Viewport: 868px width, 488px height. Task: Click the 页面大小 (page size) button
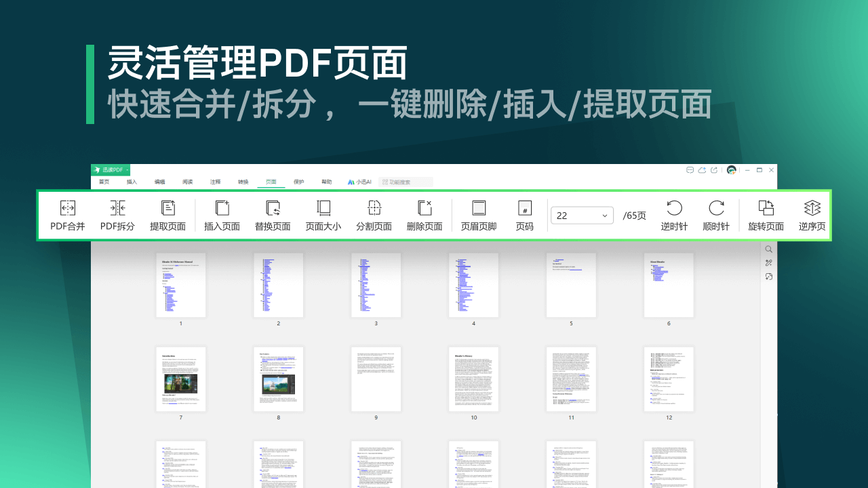click(323, 215)
